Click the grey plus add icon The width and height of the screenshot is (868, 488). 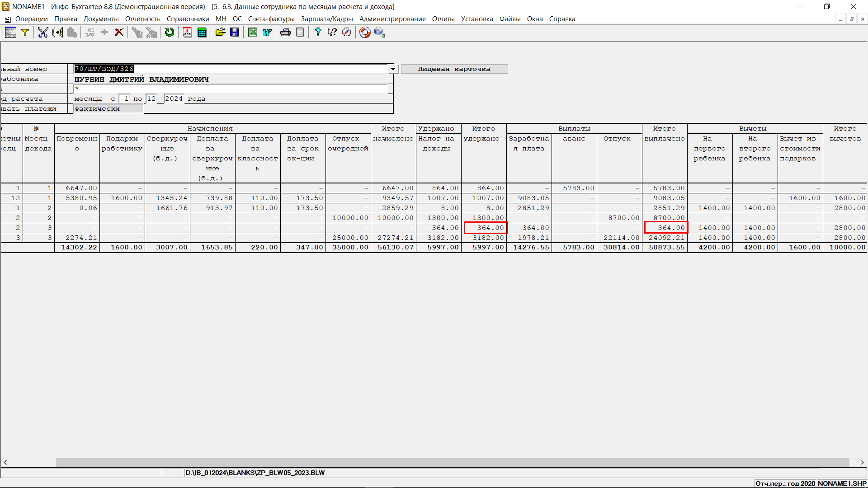[104, 33]
